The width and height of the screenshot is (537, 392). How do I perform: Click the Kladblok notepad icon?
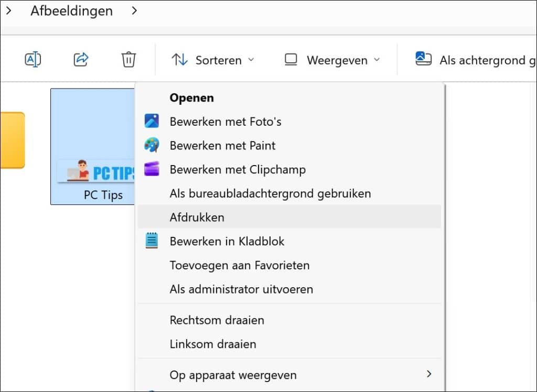click(x=152, y=241)
